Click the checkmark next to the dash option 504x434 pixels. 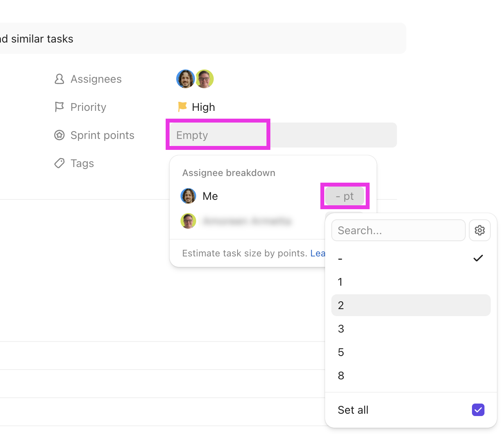coord(478,258)
